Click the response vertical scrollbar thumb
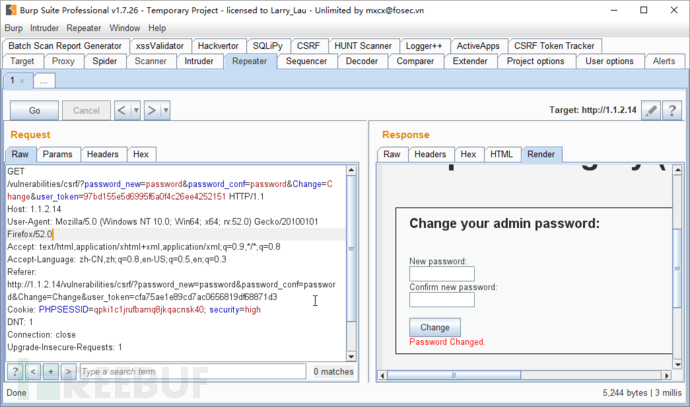 coord(678,268)
